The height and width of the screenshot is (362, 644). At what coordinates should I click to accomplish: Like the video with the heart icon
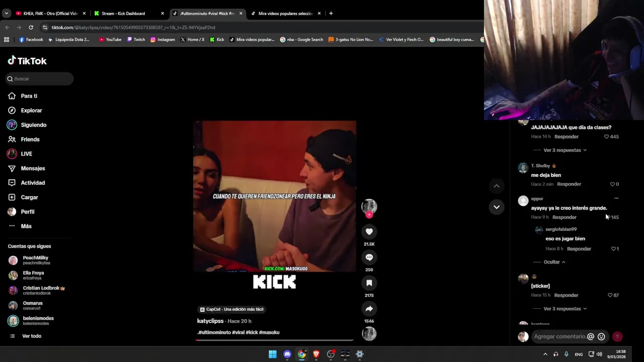[369, 231]
